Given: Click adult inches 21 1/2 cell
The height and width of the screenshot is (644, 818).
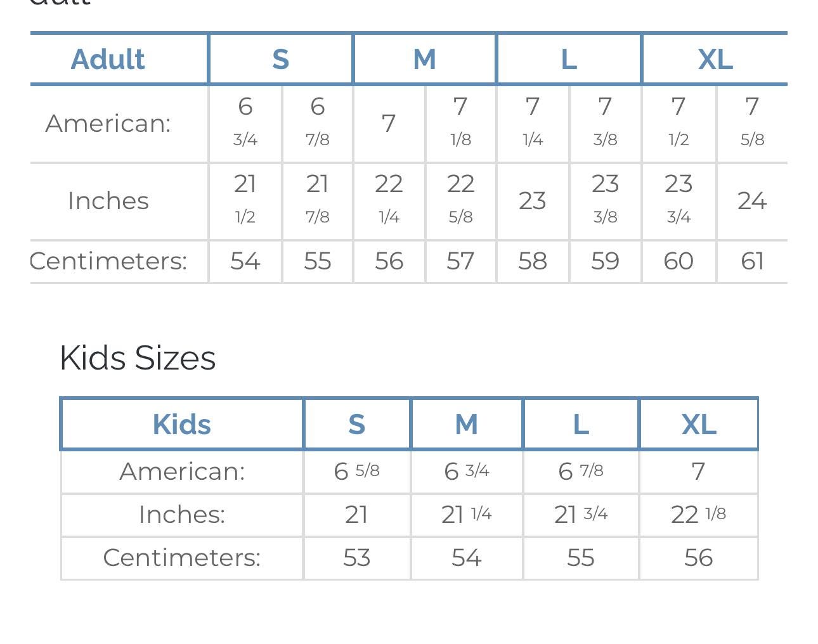Looking at the screenshot, I should pos(245,200).
